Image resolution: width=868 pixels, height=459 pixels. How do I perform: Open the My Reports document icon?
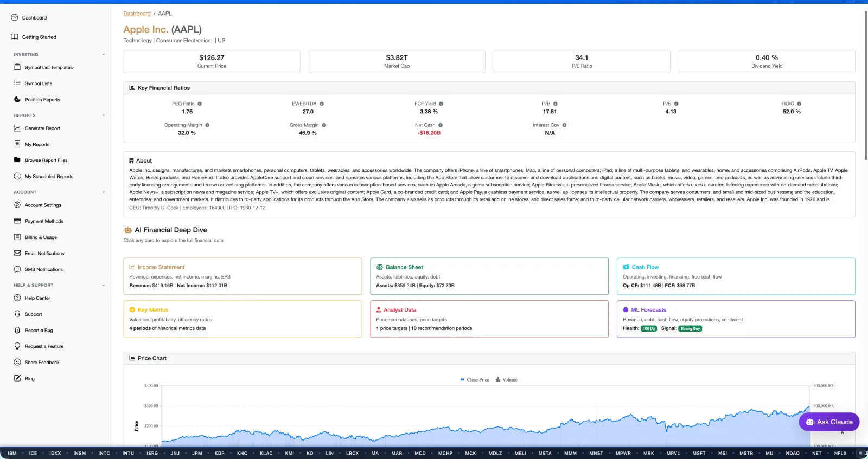(x=17, y=144)
